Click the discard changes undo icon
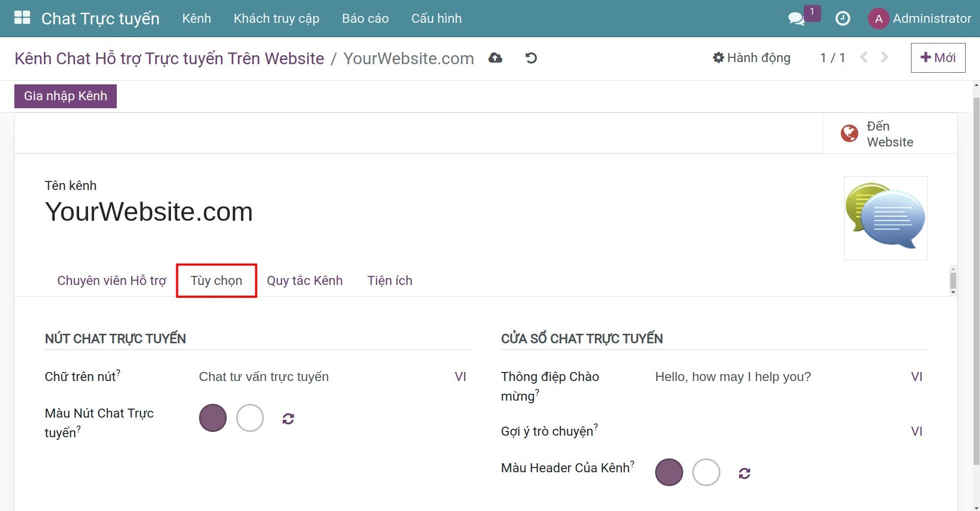 [x=531, y=58]
